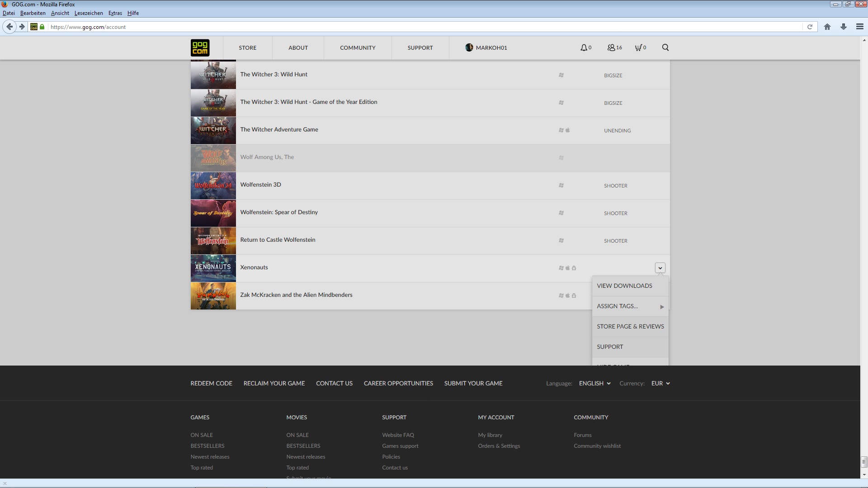Click the BIGSIZE tag on Witcher 3: Wild Hunt
The width and height of the screenshot is (868, 488).
point(613,75)
